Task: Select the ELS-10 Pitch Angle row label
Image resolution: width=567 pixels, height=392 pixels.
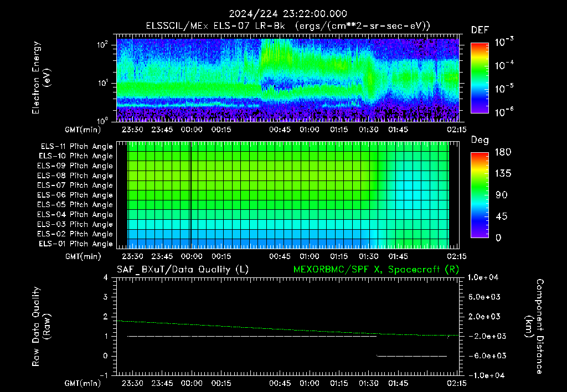Action: 76,156
